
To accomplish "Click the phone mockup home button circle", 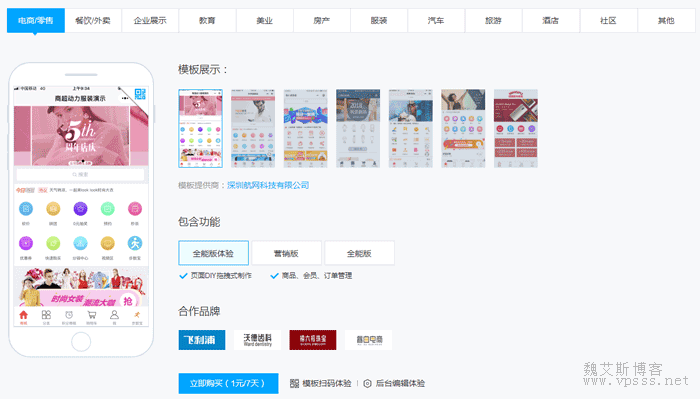I will click(81, 342).
